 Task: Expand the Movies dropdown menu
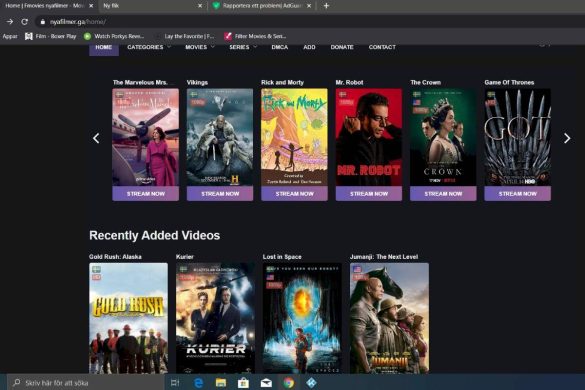pyautogui.click(x=200, y=47)
